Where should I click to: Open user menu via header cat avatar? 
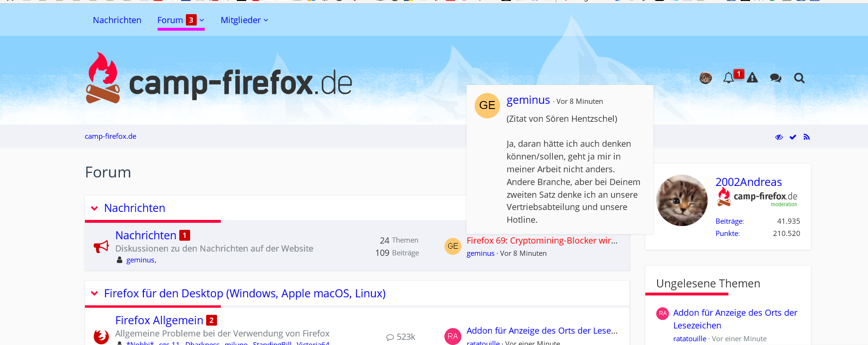[x=706, y=78]
